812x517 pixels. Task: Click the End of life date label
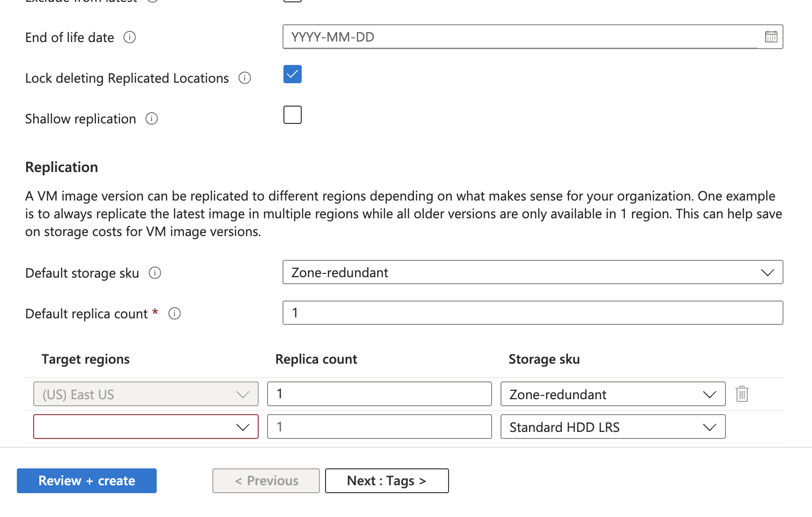click(x=70, y=37)
